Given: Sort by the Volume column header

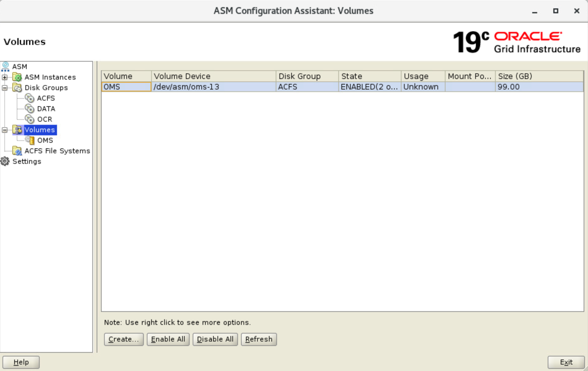Looking at the screenshot, I should (126, 76).
